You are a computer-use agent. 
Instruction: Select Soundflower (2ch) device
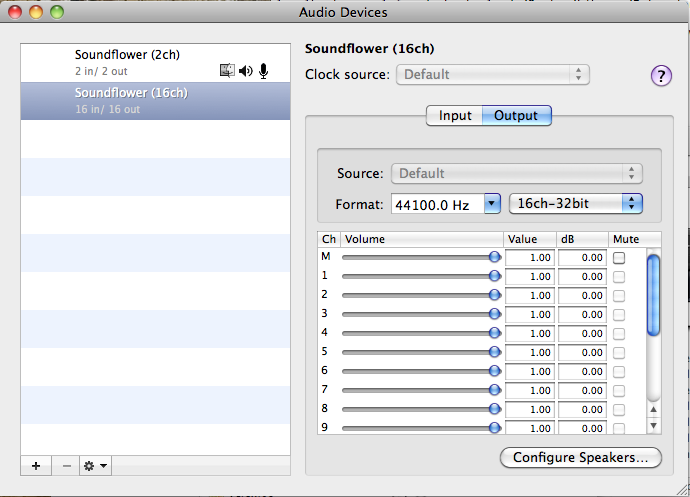(155, 63)
